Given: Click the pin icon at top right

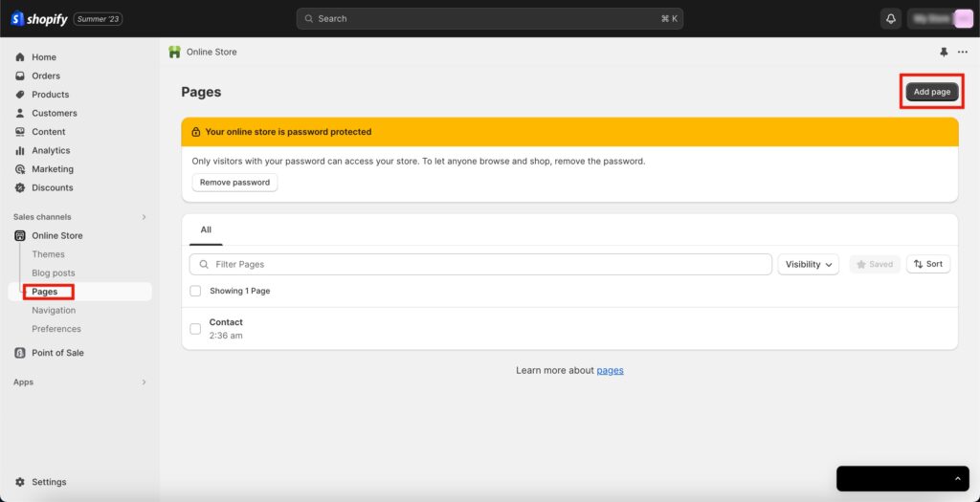Looking at the screenshot, I should coord(944,53).
